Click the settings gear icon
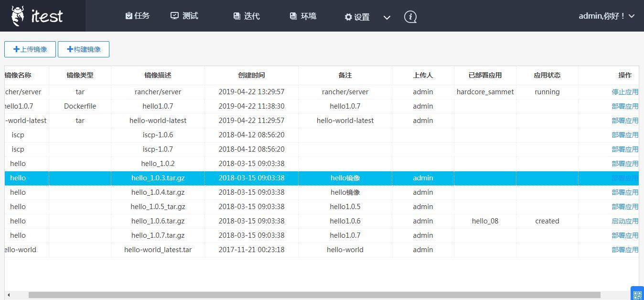 click(348, 16)
